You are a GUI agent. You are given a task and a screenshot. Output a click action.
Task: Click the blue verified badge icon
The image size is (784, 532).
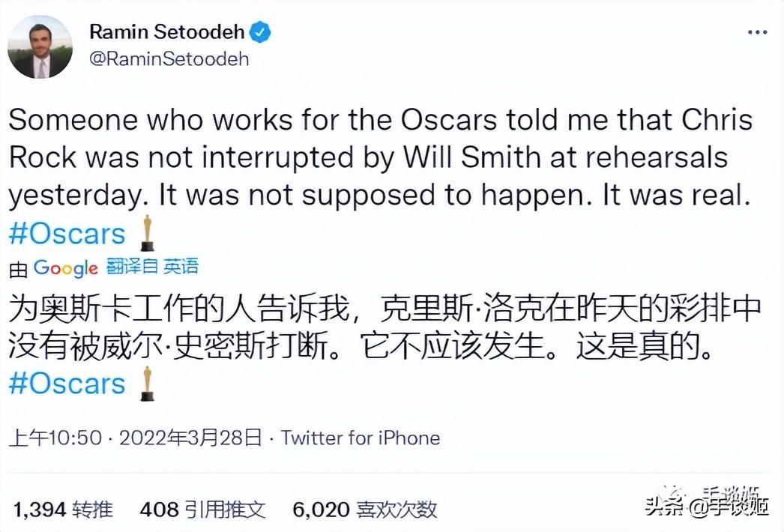click(260, 32)
